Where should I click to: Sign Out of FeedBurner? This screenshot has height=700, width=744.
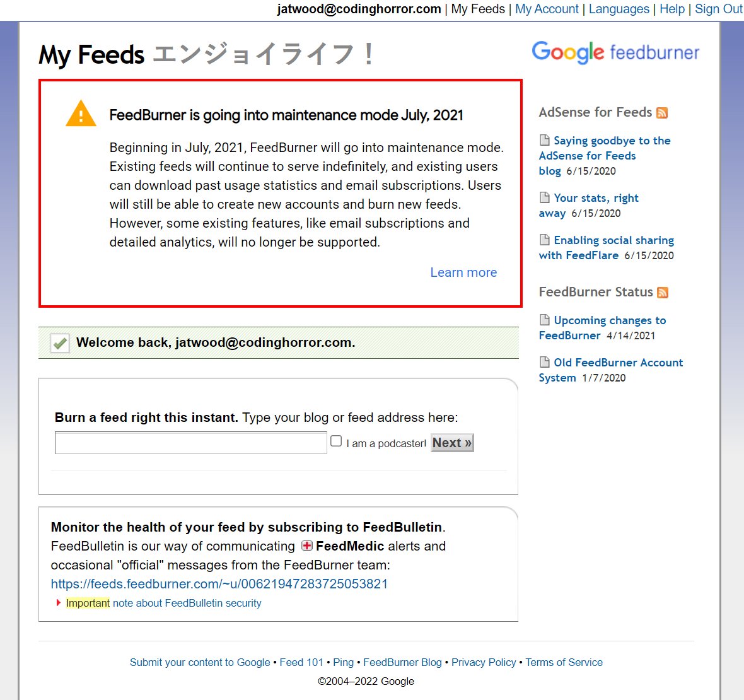(x=718, y=9)
